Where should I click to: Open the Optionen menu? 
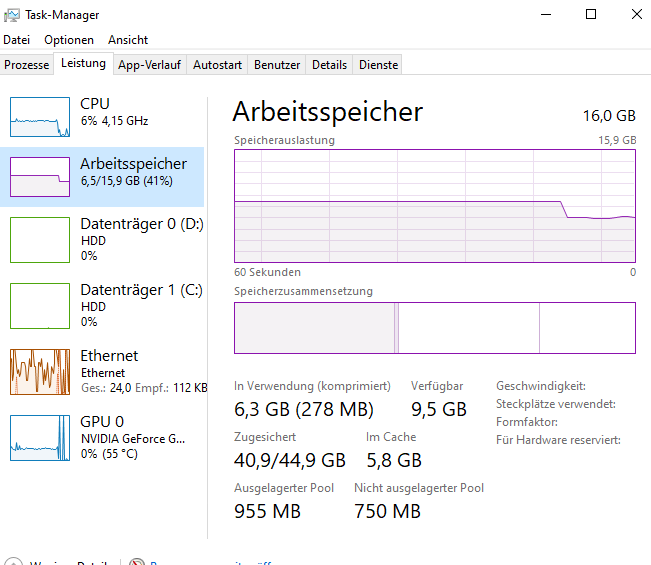pos(69,40)
